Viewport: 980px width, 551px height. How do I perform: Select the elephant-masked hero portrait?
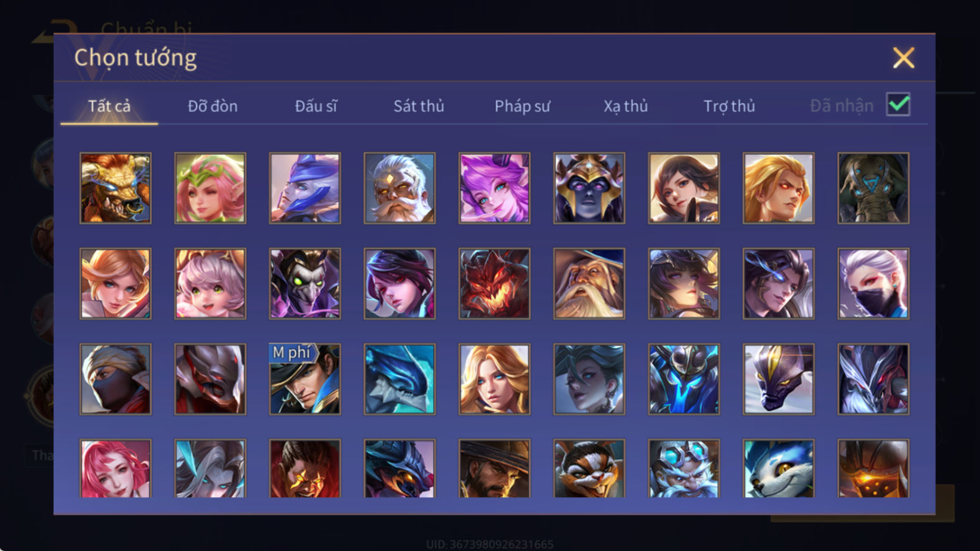873,188
